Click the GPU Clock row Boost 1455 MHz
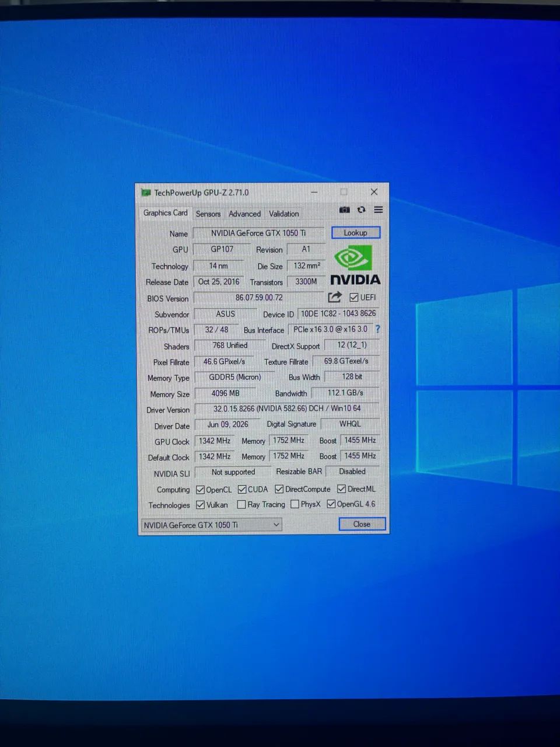 point(360,440)
